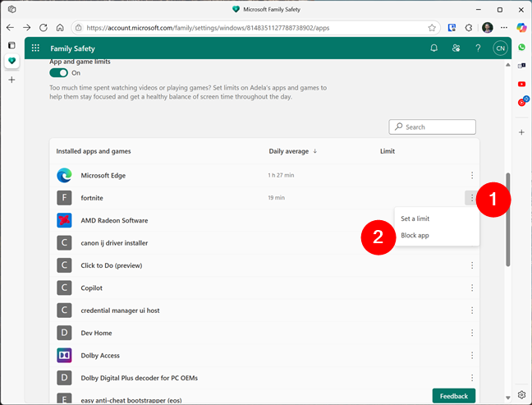The height and width of the screenshot is (405, 532).
Task: Select Click to Do (preview) row
Action: click(x=264, y=265)
